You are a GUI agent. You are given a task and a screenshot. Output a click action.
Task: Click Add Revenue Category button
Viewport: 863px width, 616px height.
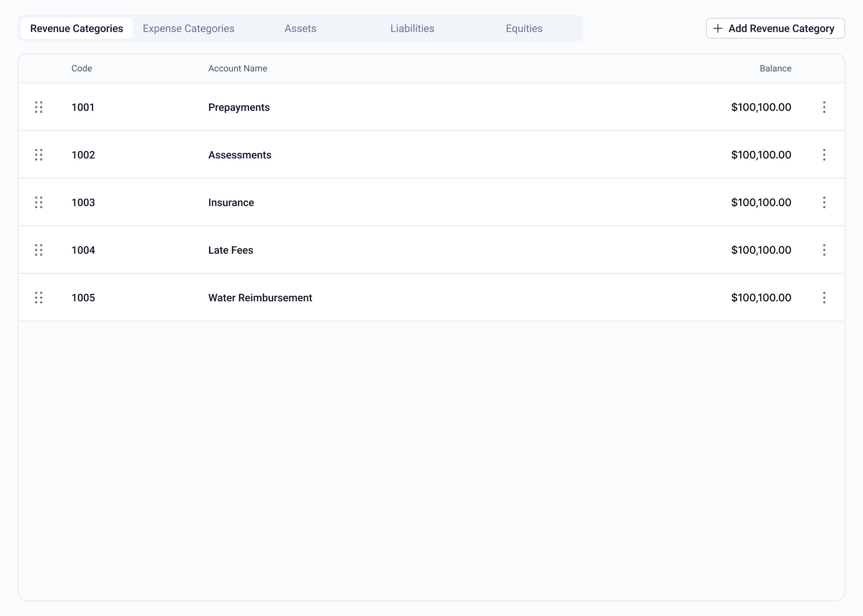click(775, 28)
